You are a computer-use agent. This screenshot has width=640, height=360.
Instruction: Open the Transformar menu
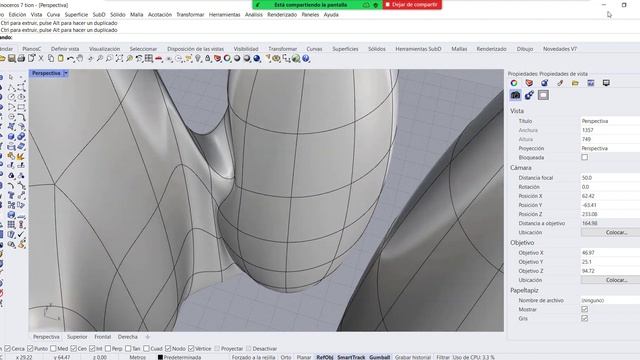pos(190,14)
